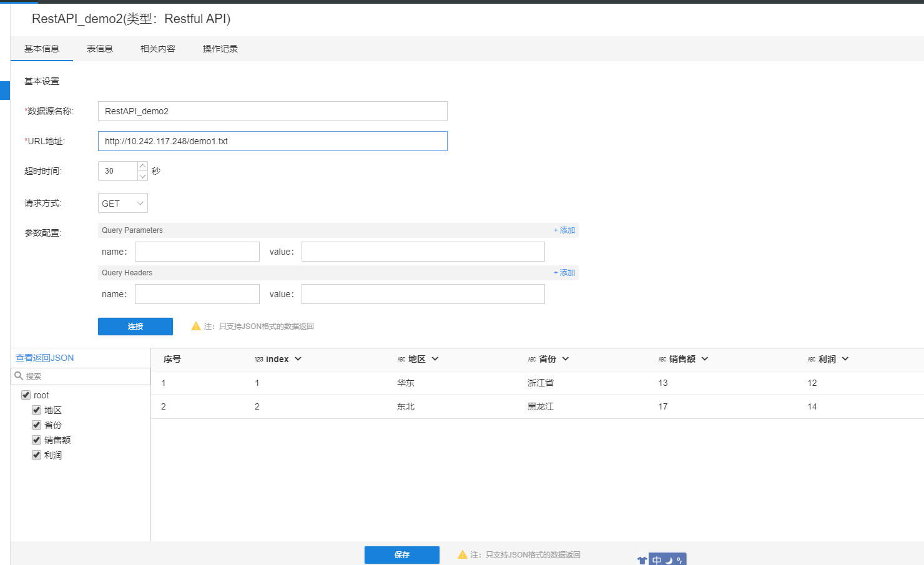Click the ABC type icon beside 地区 column
Viewport: 924px width, 565px height.
pos(401,360)
